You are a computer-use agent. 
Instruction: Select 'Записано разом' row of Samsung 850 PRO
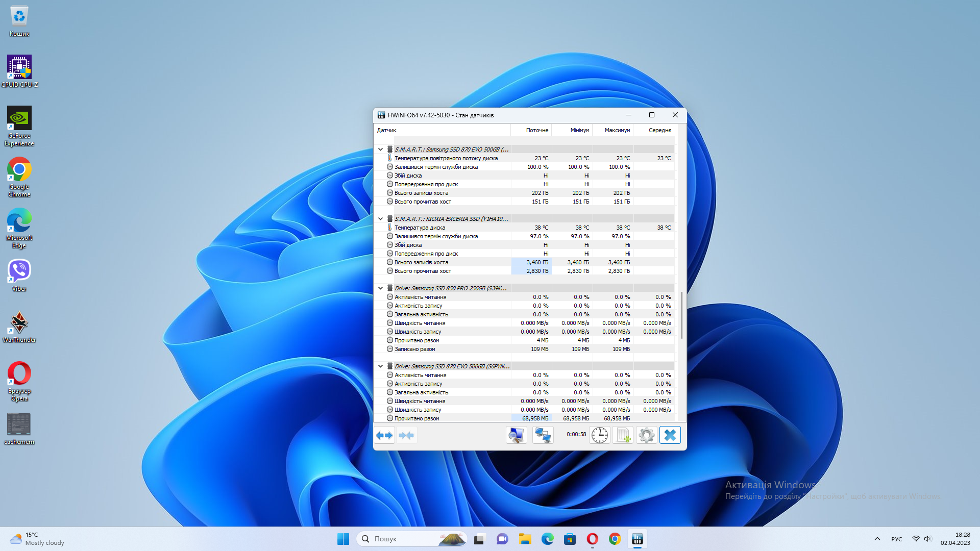524,349
